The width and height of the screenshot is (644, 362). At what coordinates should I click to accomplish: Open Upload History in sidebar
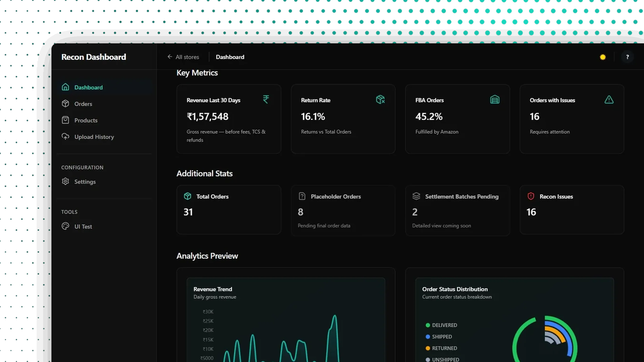(104, 137)
